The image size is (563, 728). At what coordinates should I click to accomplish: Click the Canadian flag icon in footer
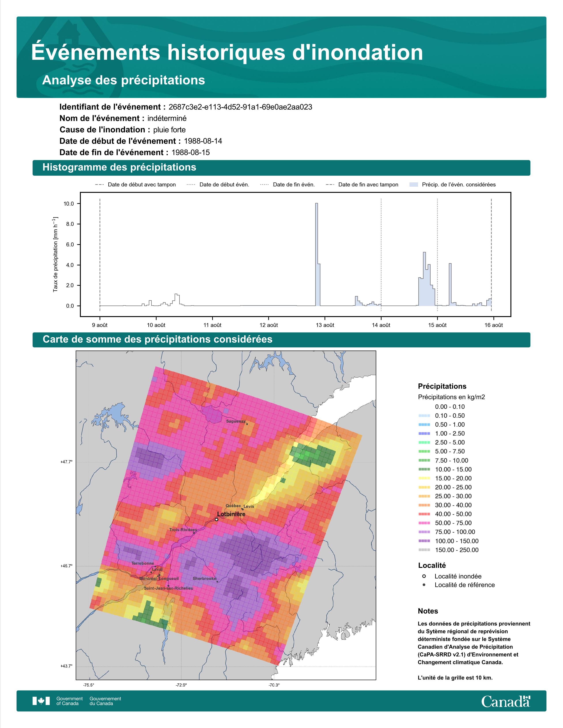[x=41, y=701]
